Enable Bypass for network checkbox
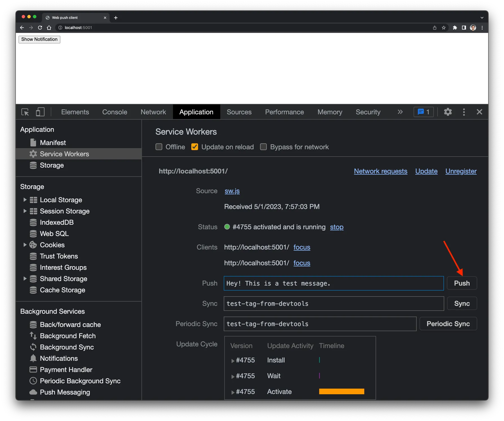 pos(263,147)
